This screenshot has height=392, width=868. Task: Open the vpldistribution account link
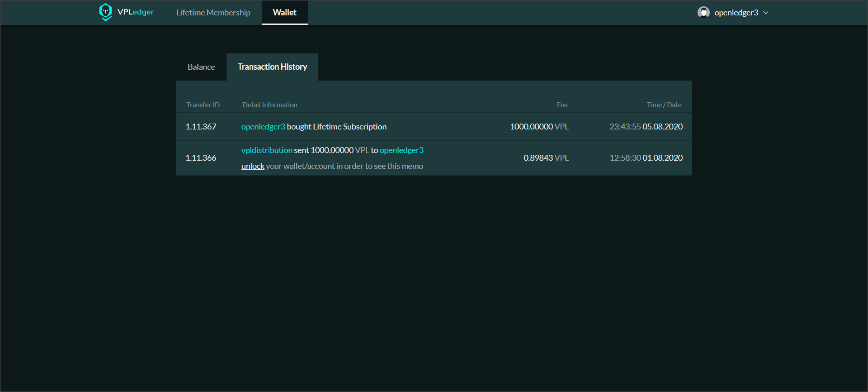tap(267, 150)
